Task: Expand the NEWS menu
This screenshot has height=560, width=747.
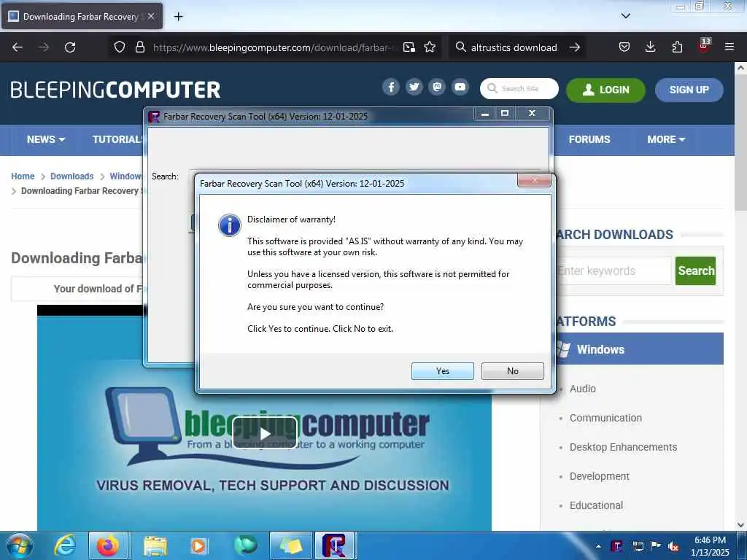Action: 46,139
